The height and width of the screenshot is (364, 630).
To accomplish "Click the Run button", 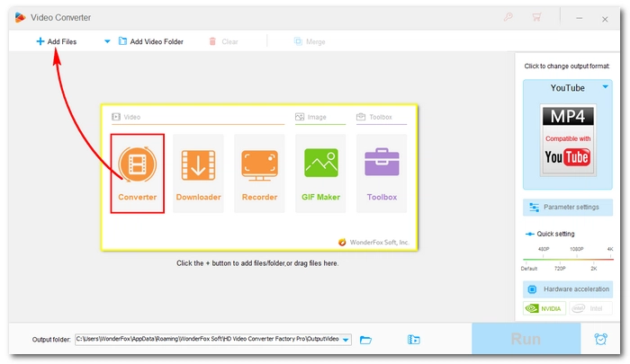I will pos(526,339).
